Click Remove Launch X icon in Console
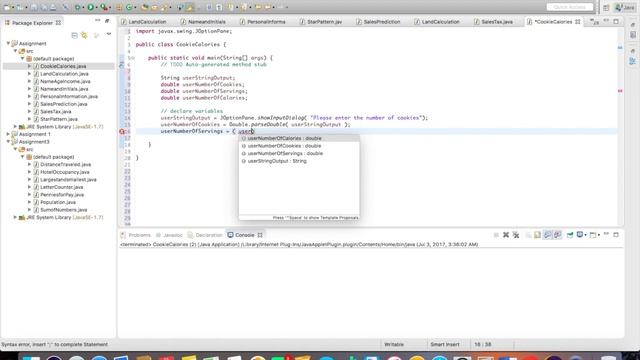The height and width of the screenshot is (360, 640). [x=506, y=235]
